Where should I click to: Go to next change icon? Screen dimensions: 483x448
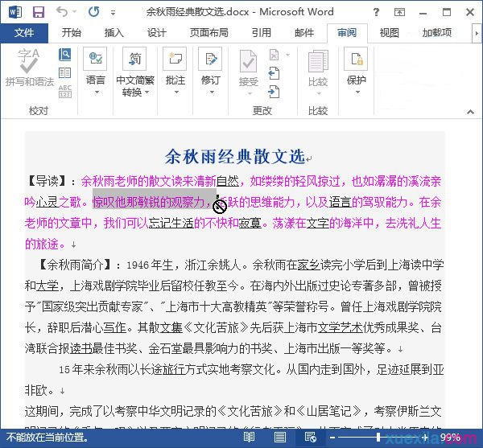click(x=274, y=92)
